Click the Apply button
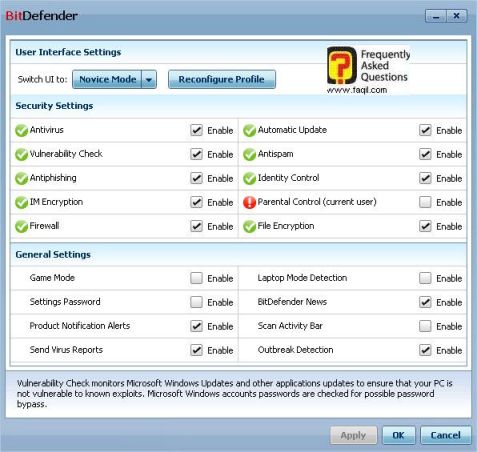This screenshot has width=477, height=452. (353, 435)
